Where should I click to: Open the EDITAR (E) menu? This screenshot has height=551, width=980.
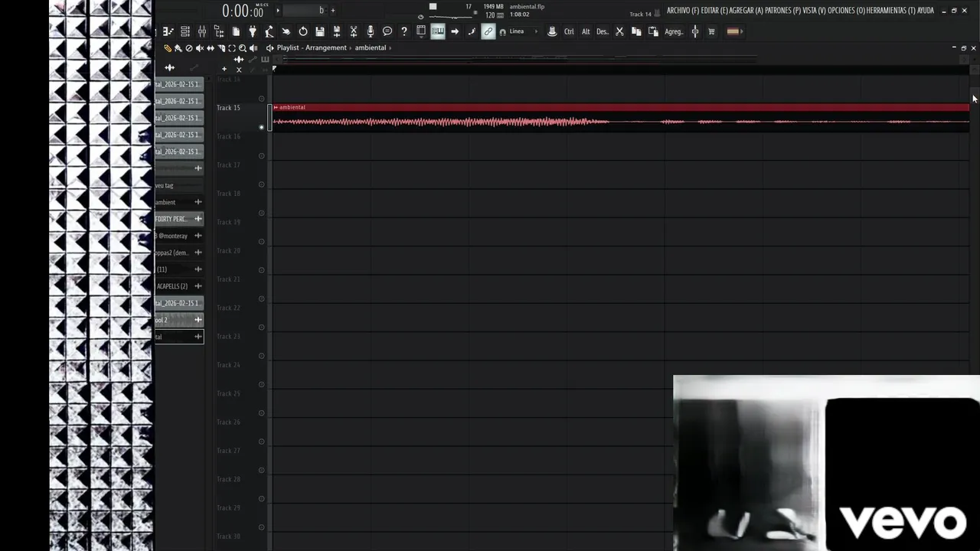pos(714,11)
